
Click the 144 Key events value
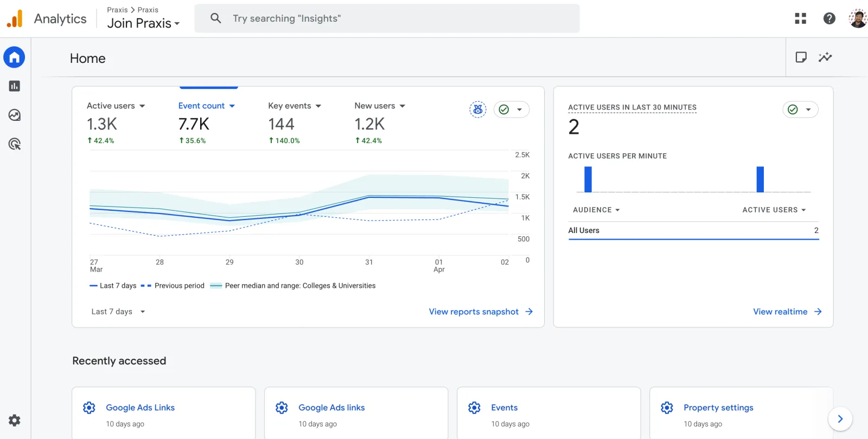coord(281,124)
